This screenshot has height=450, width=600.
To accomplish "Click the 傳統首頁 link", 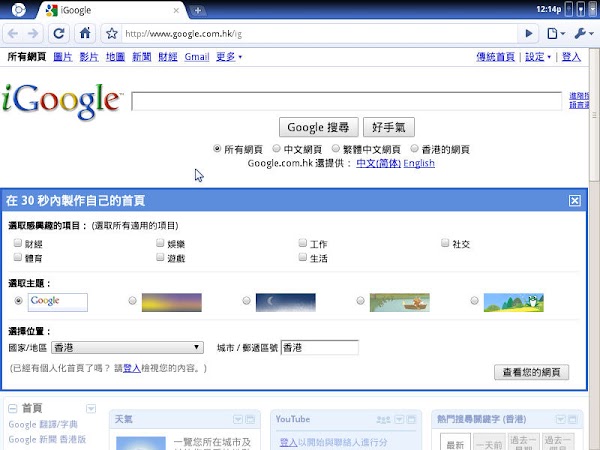I will click(x=496, y=57).
